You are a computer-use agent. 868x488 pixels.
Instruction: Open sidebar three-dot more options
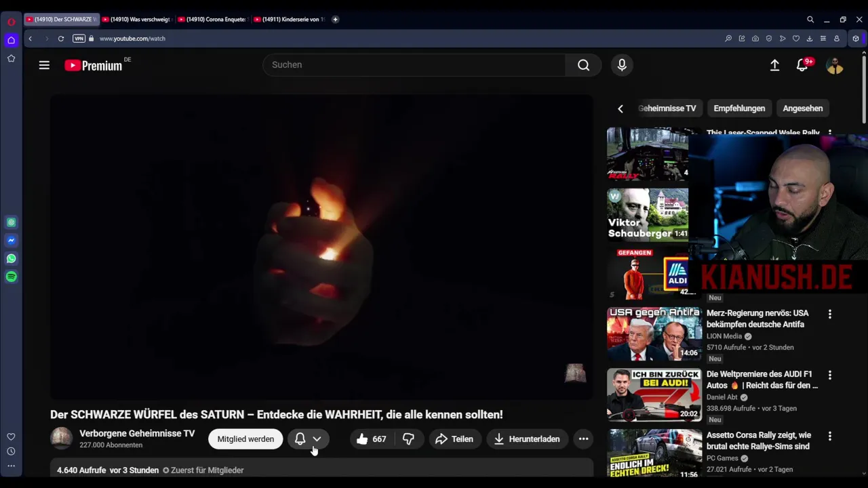(11, 466)
